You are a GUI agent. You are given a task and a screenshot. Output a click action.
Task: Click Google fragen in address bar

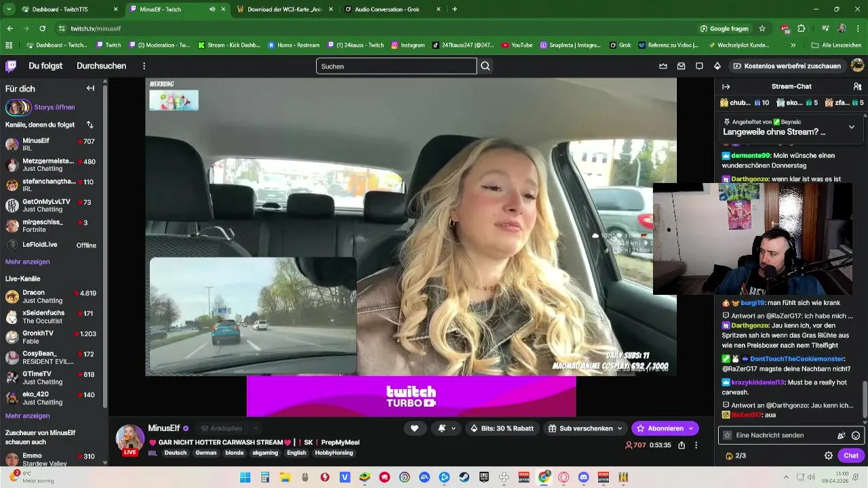[724, 28]
